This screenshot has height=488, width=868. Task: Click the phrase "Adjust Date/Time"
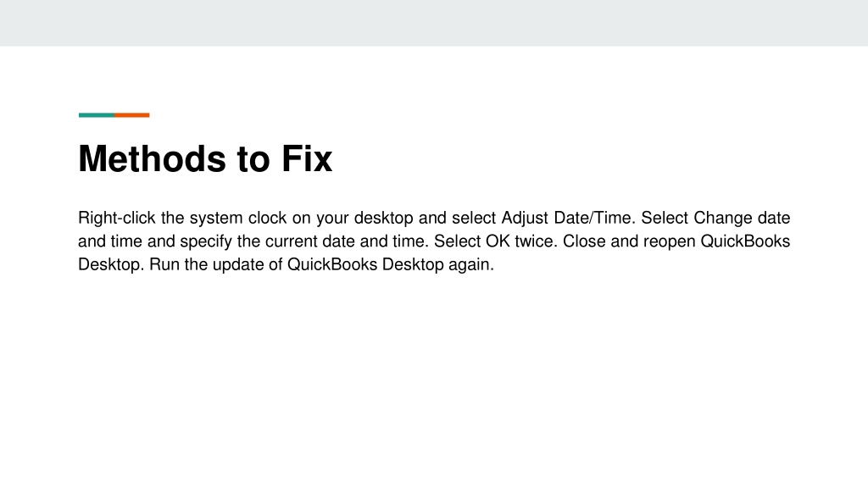(x=566, y=218)
